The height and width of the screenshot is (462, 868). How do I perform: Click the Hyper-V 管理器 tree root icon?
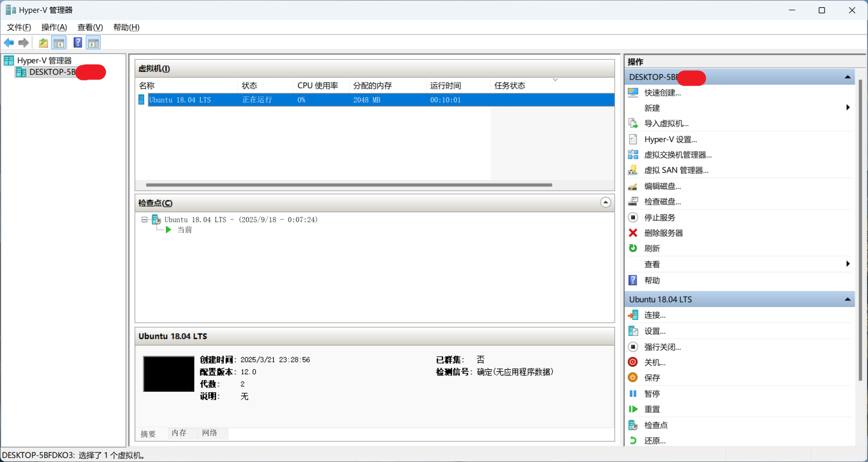pyautogui.click(x=9, y=61)
